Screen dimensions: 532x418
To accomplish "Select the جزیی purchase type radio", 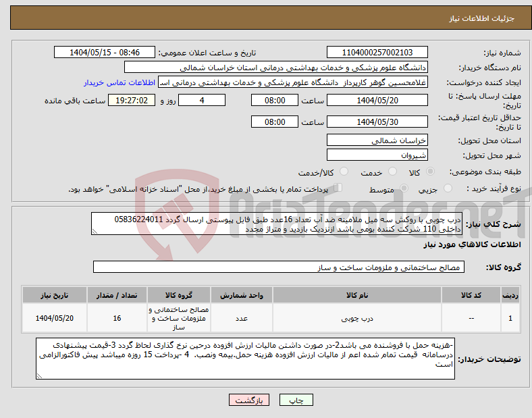I will (x=448, y=188).
